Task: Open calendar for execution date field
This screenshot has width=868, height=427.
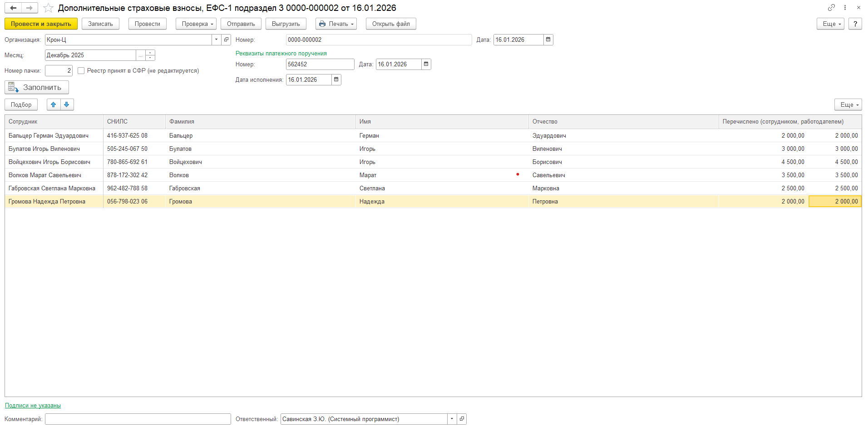Action: point(336,79)
